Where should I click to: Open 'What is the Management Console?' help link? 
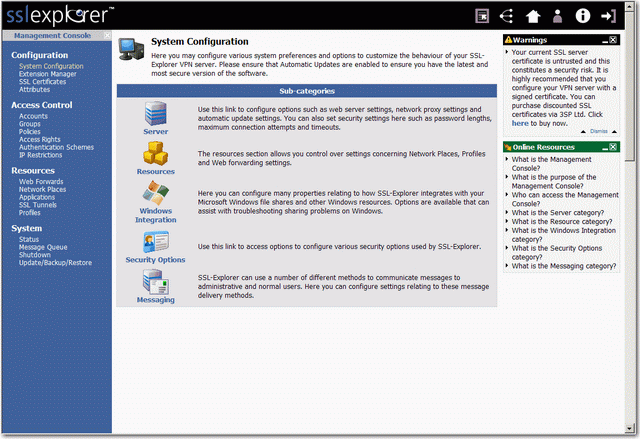551,164
